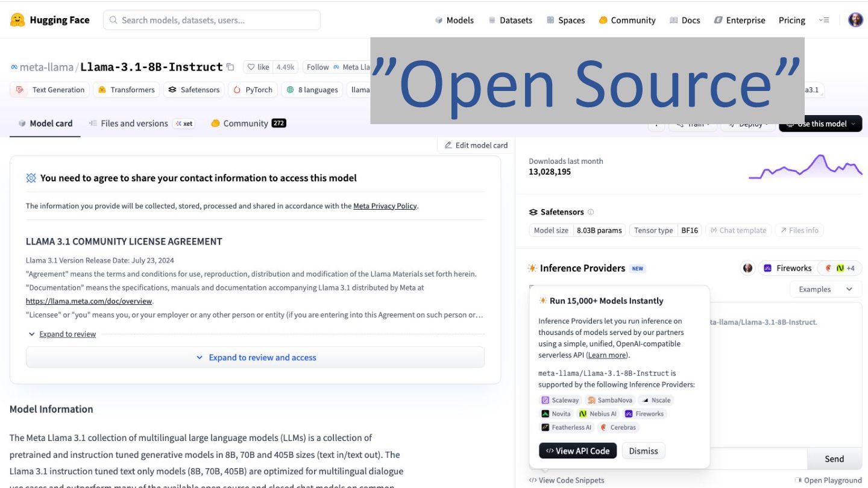The height and width of the screenshot is (488, 868).
Task: Go to the Pricing page
Action: pyautogui.click(x=792, y=20)
